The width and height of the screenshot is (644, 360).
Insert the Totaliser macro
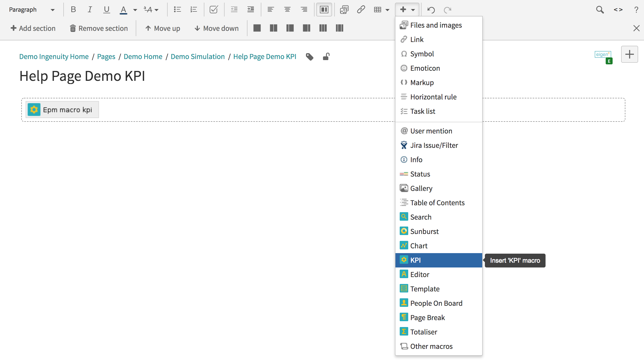point(439,332)
